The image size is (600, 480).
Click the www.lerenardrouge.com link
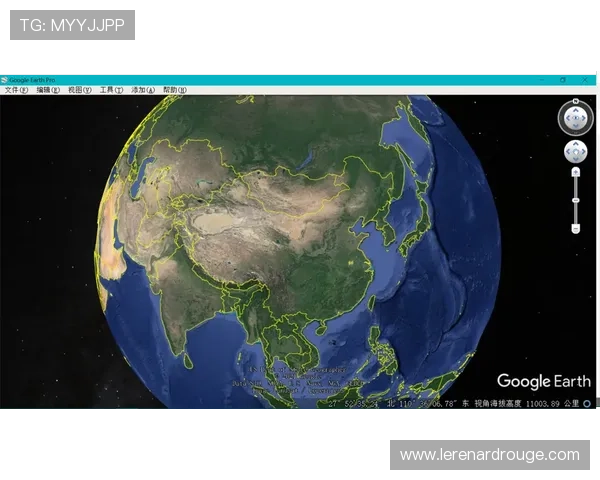click(x=489, y=455)
